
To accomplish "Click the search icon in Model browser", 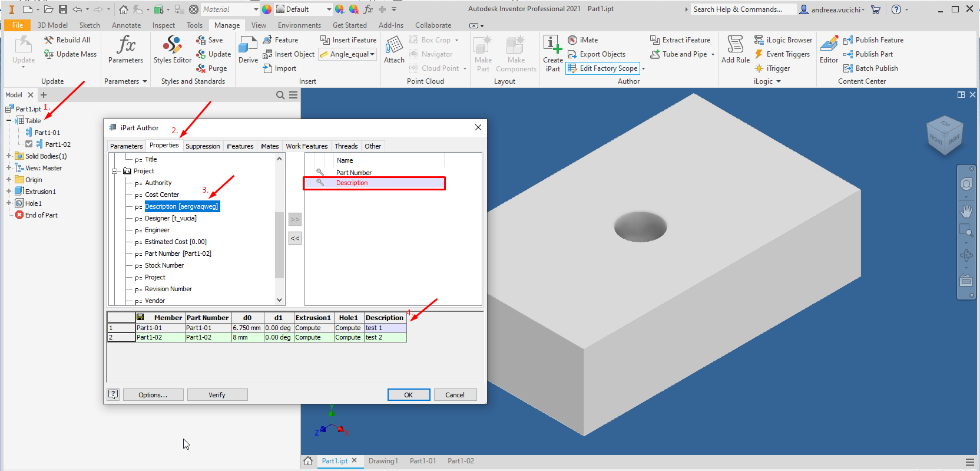I will pyautogui.click(x=280, y=95).
